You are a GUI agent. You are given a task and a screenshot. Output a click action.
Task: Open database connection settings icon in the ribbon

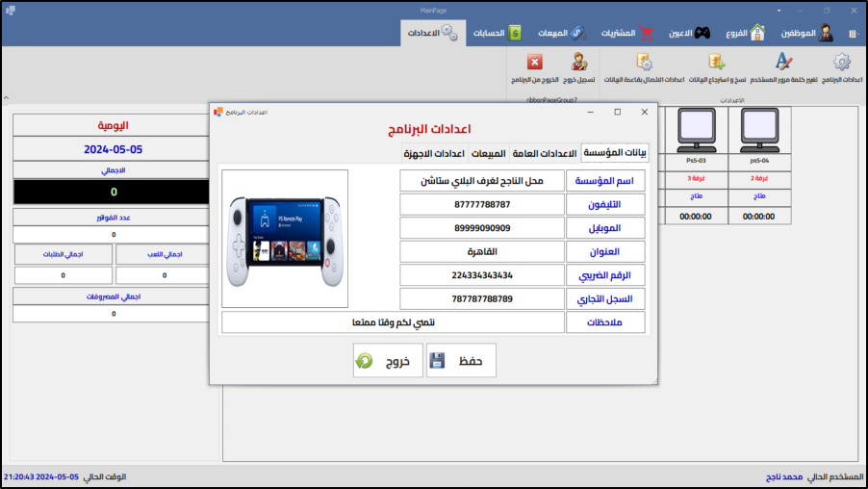point(645,63)
